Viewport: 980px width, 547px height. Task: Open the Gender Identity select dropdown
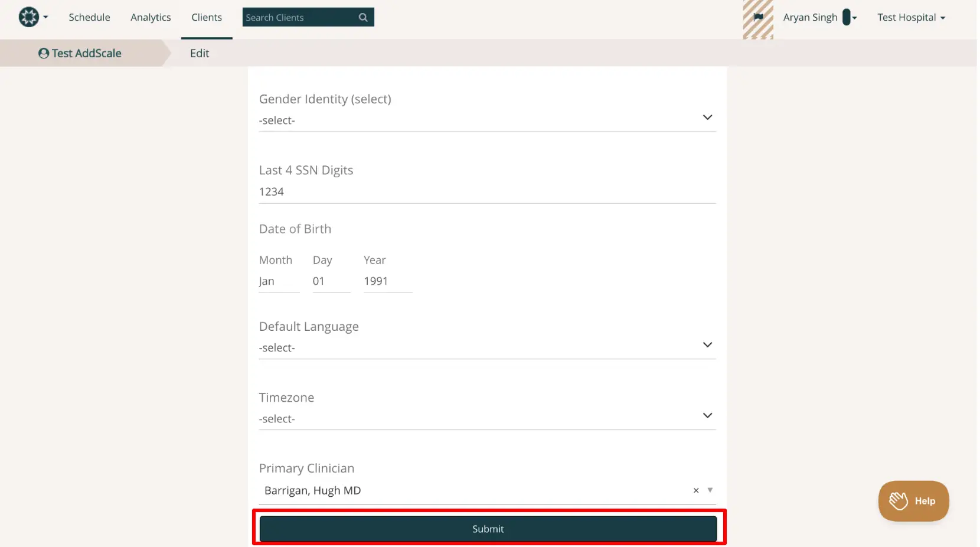(707, 117)
